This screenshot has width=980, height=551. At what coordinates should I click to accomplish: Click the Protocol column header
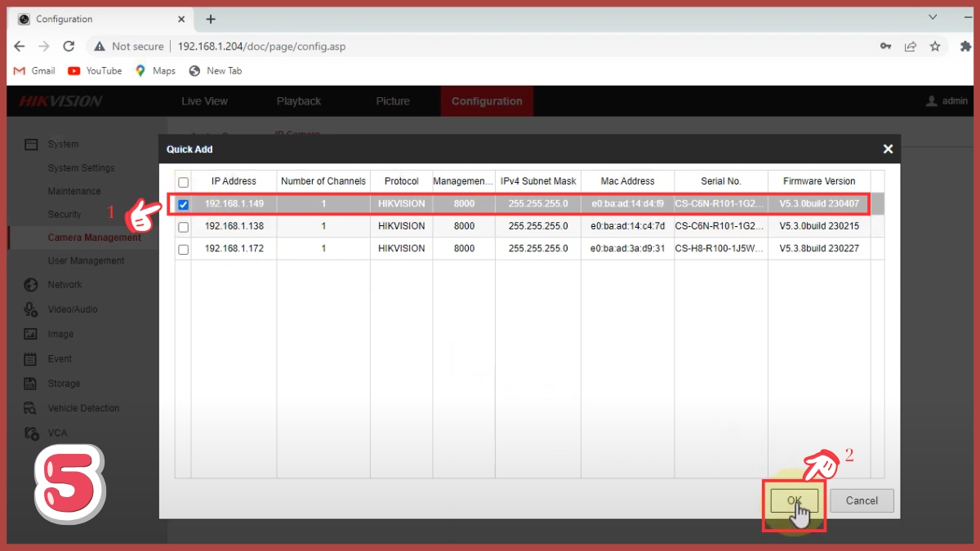click(401, 181)
